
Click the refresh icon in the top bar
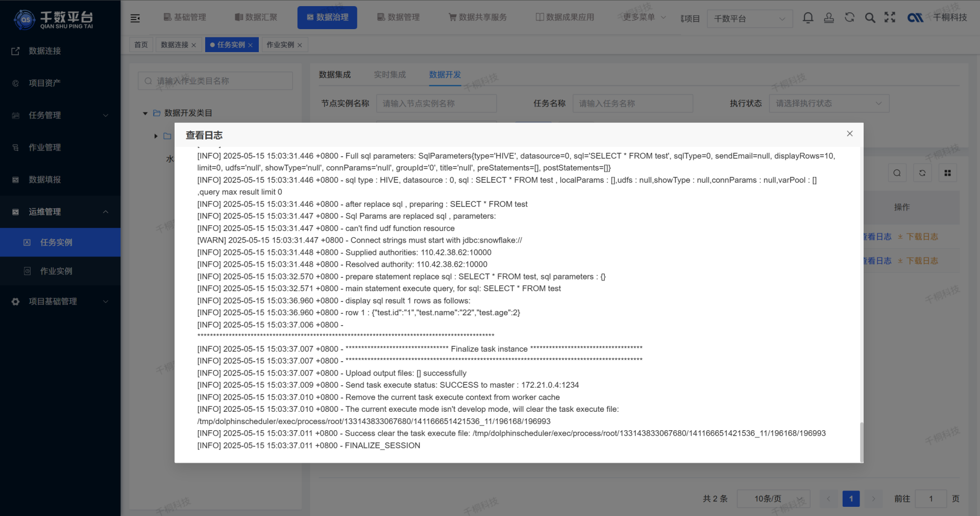coord(849,17)
